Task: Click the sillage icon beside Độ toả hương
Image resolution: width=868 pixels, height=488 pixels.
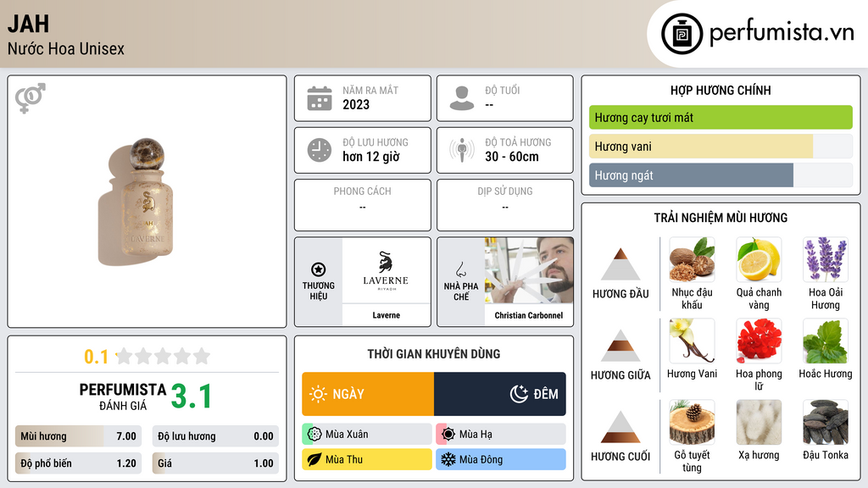Action: point(462,150)
